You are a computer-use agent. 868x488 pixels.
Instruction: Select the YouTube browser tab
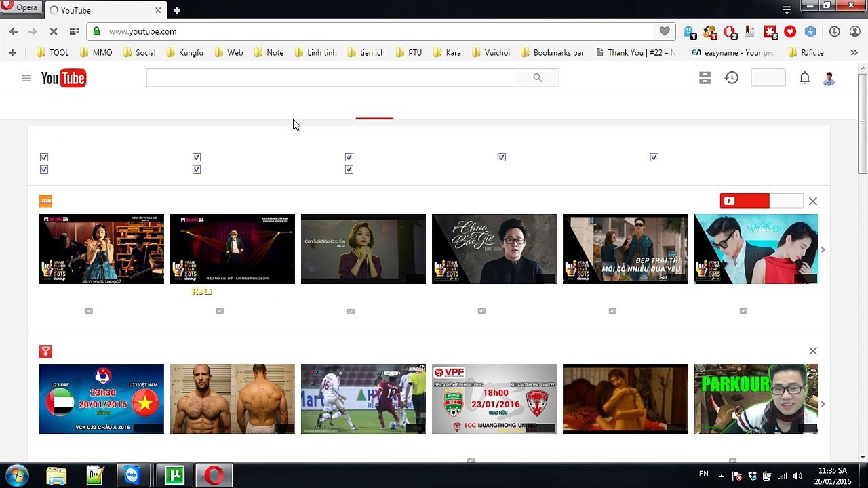click(105, 10)
